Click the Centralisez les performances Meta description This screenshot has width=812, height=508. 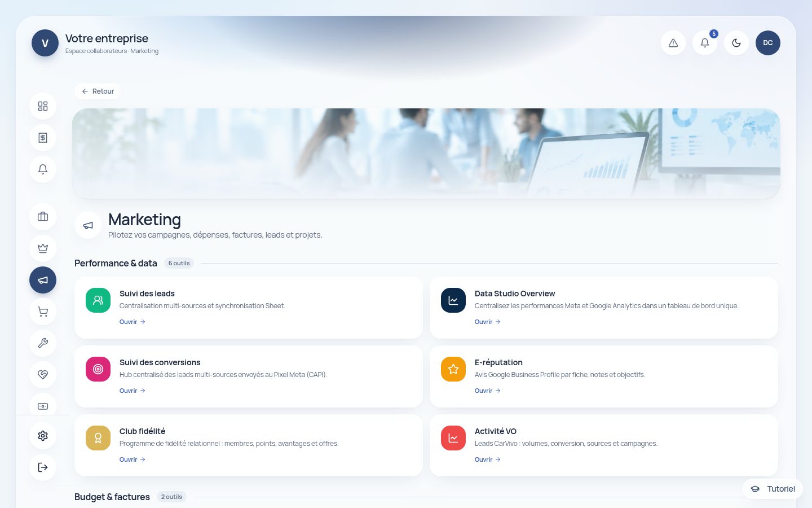pos(607,306)
